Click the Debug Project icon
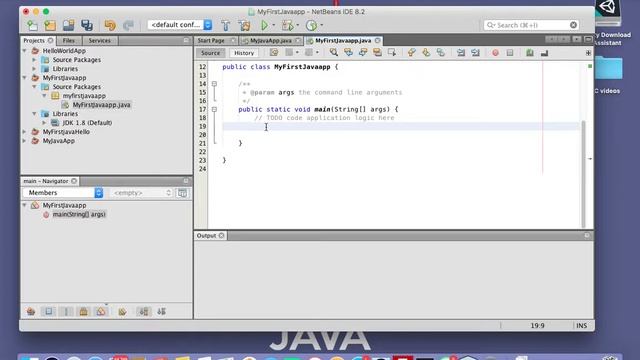This screenshot has height=360, width=640. pos(287,25)
